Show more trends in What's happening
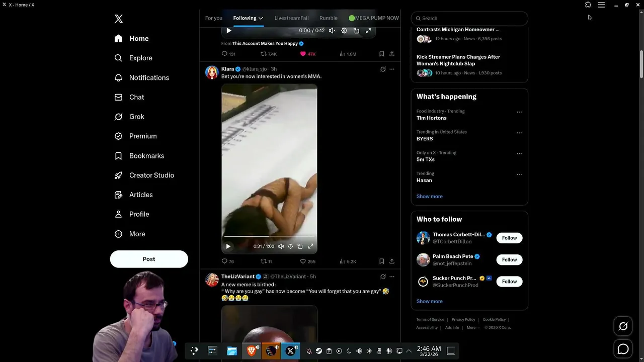644x362 pixels. click(x=430, y=197)
